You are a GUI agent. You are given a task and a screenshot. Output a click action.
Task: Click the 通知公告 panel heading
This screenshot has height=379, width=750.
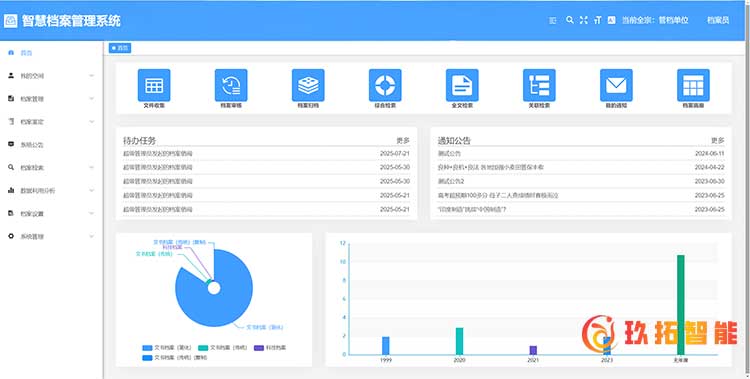454,141
